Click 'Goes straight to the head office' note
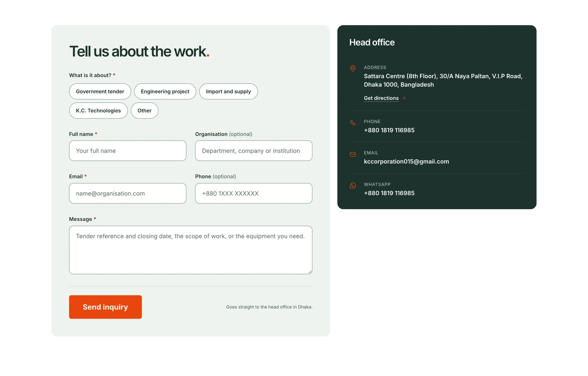The height and width of the screenshot is (376, 588). pyautogui.click(x=269, y=307)
